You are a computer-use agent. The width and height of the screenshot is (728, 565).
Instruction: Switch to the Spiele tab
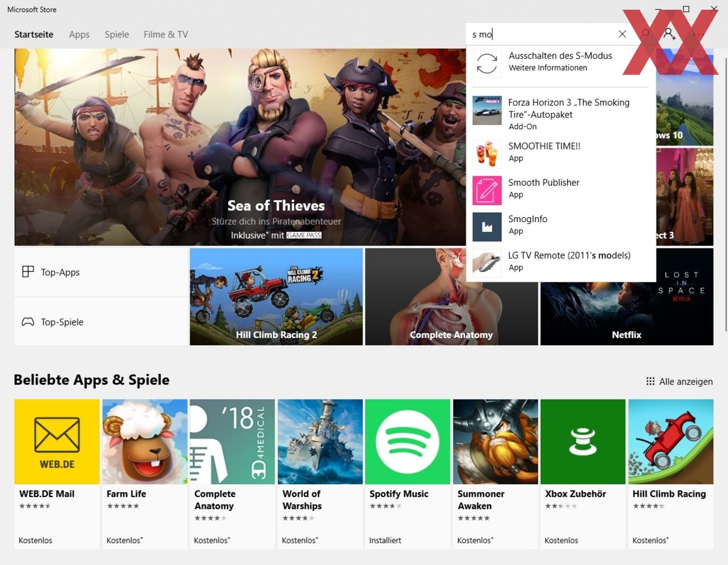click(x=117, y=34)
